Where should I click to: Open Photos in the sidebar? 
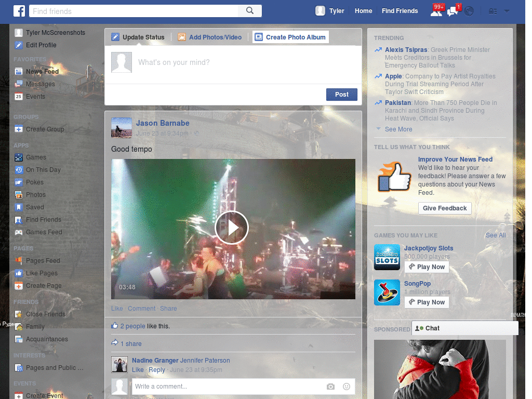[x=30, y=195]
